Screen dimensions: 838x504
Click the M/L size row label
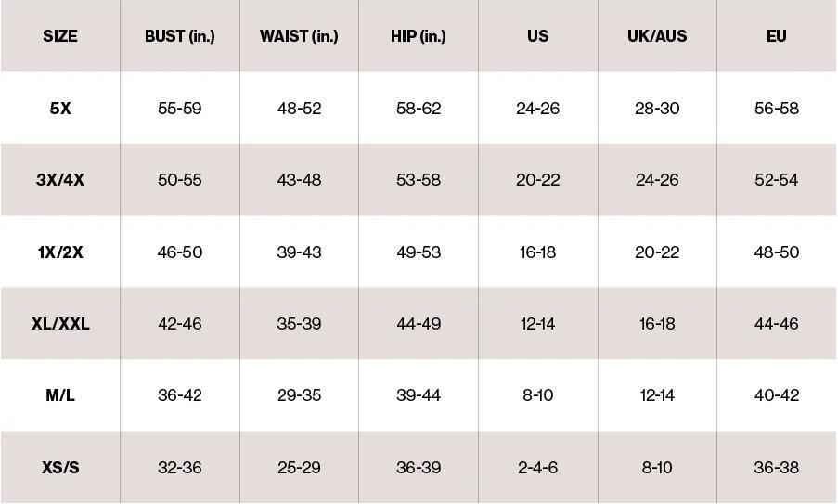tap(60, 395)
